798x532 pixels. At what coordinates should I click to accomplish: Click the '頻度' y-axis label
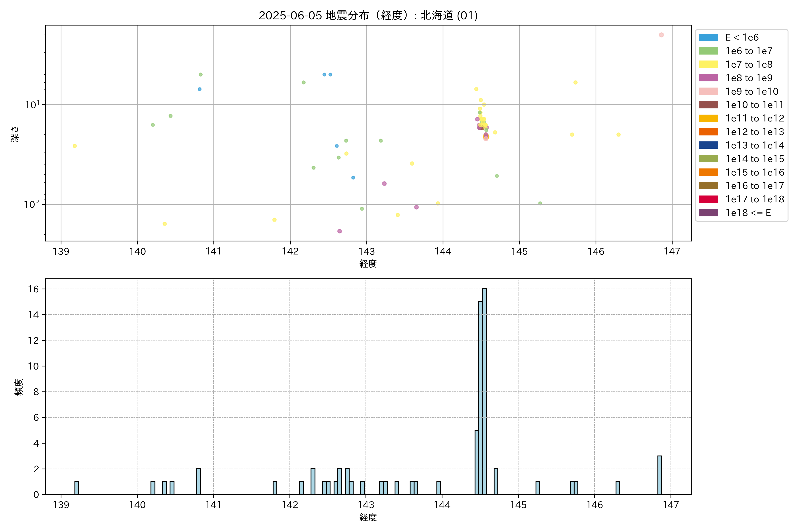pos(19,387)
